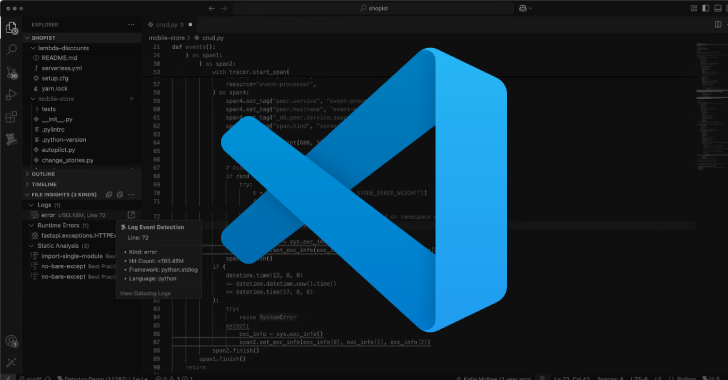The height and width of the screenshot is (380, 728).
Task: Expand the OUTLINE section
Action: tap(82, 174)
